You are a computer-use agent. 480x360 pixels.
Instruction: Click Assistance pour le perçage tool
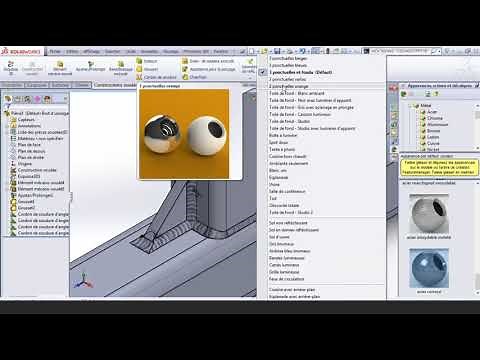[209, 69]
